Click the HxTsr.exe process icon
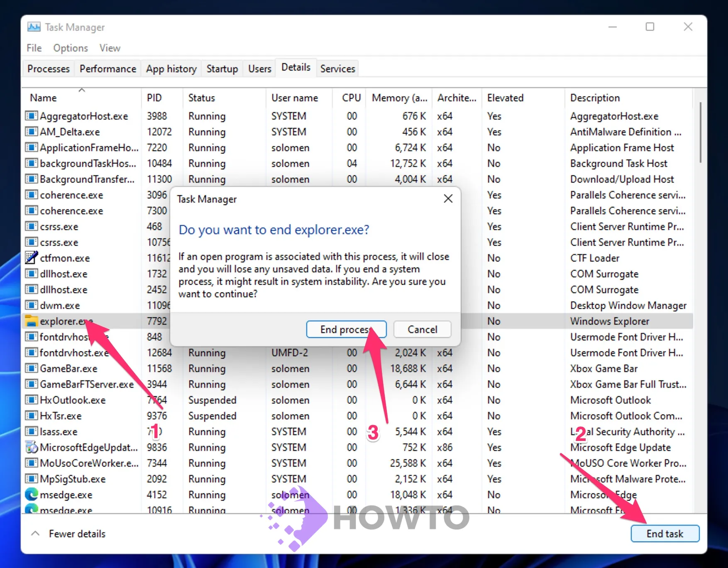 (x=32, y=416)
